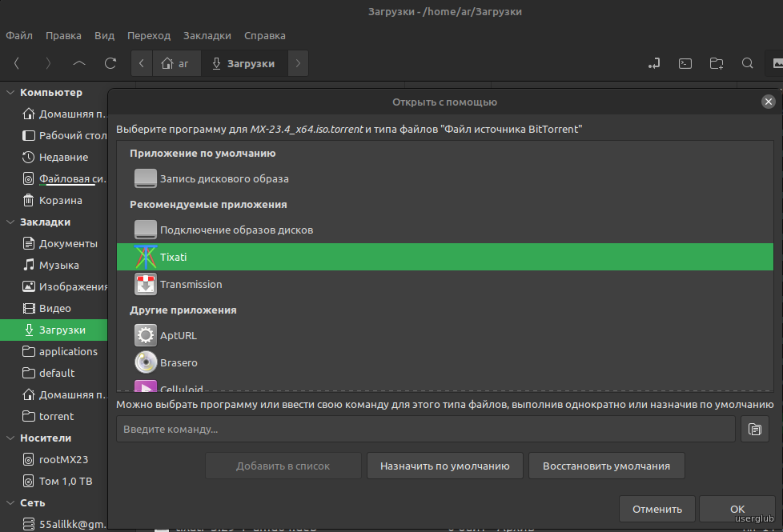The height and width of the screenshot is (532, 783).
Task: Collapse the Сеть sidebar section
Action: (10, 503)
